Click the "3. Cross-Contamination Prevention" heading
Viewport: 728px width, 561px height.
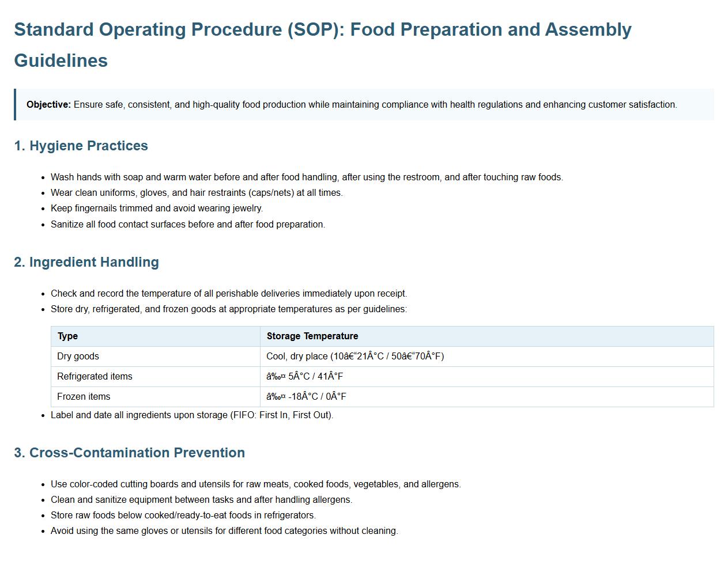click(129, 453)
